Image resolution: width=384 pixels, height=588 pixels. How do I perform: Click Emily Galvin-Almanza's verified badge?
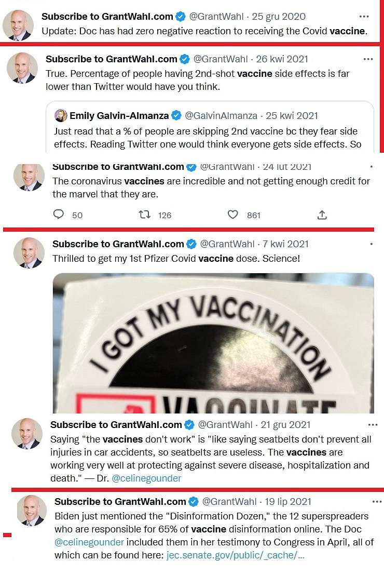[x=176, y=115]
